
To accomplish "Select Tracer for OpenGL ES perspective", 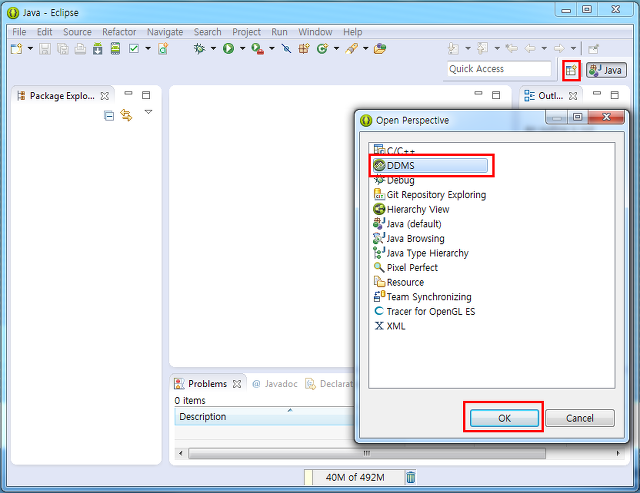I will [x=424, y=311].
